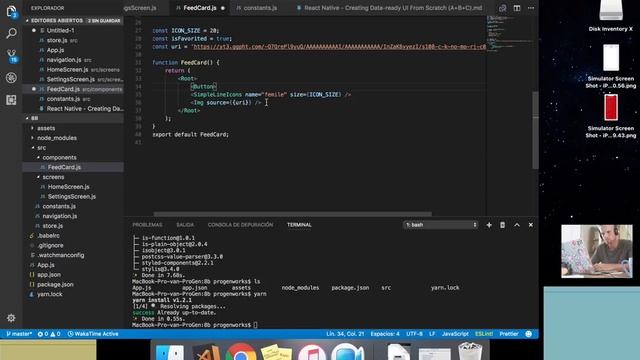The width and height of the screenshot is (640, 360).
Task: Click the feedback smiley icon
Action: point(529,334)
